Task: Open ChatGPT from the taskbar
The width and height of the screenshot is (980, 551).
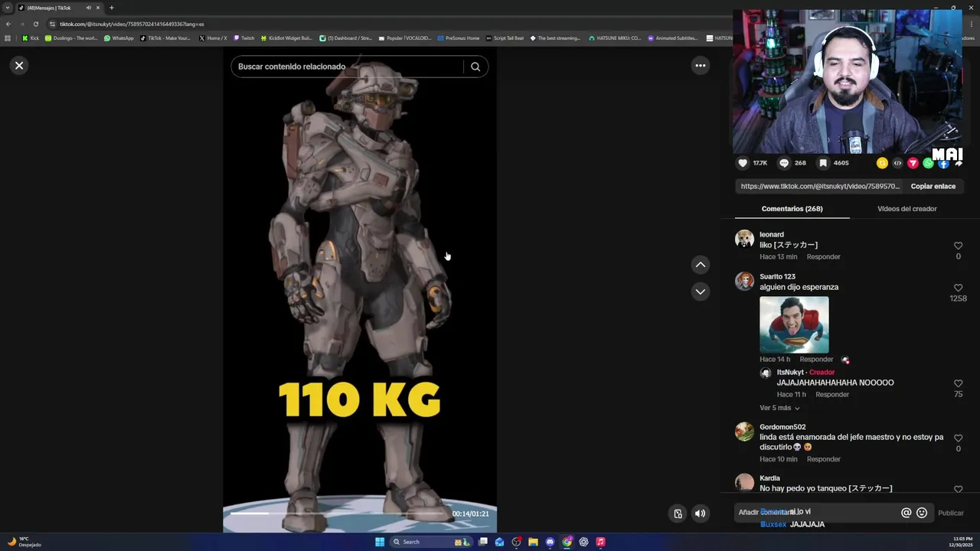Action: [x=583, y=542]
